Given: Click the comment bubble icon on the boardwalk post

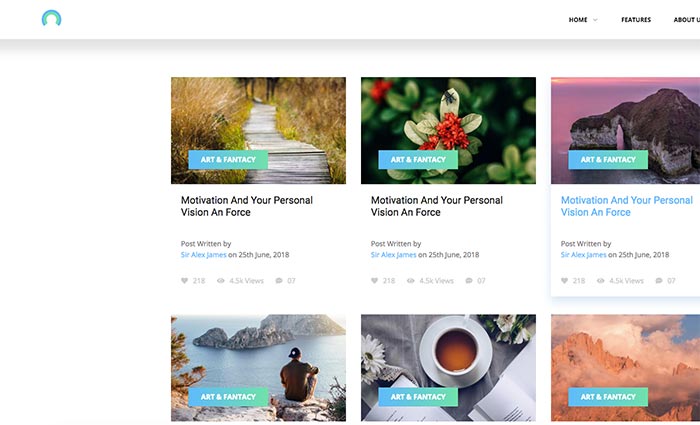Looking at the screenshot, I should (x=279, y=280).
